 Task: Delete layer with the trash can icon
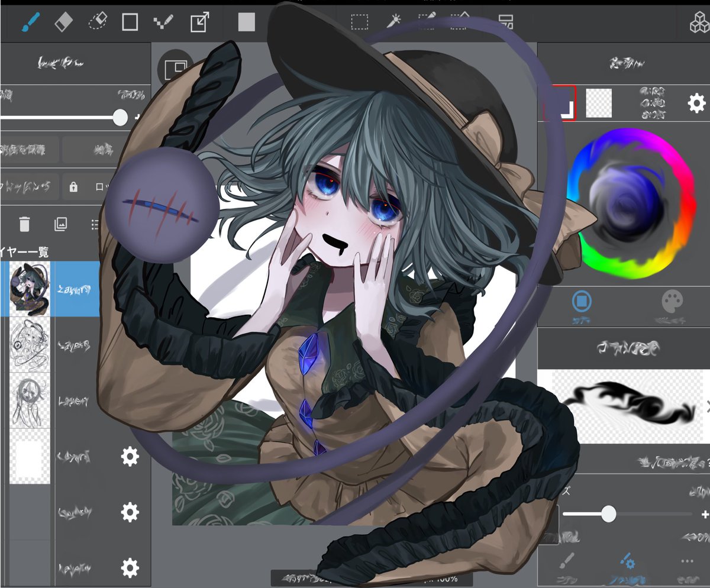click(24, 224)
